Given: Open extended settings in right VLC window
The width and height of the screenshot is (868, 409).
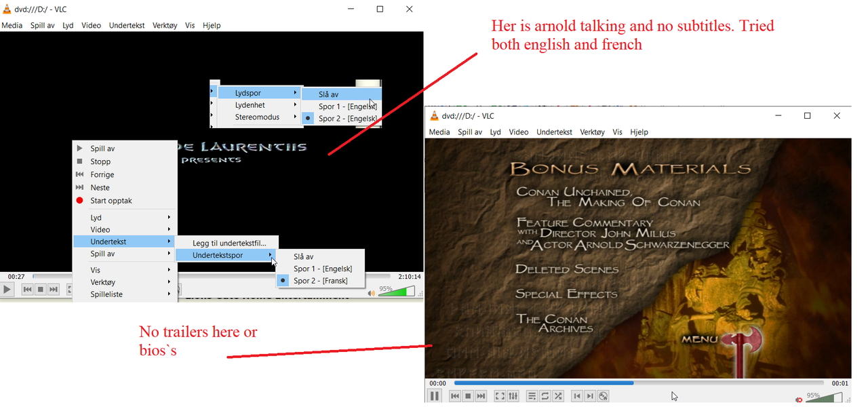Looking at the screenshot, I should click(x=513, y=396).
